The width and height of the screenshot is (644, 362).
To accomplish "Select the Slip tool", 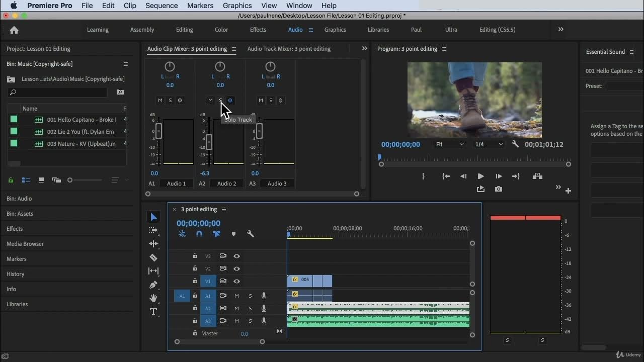I will tap(153, 271).
